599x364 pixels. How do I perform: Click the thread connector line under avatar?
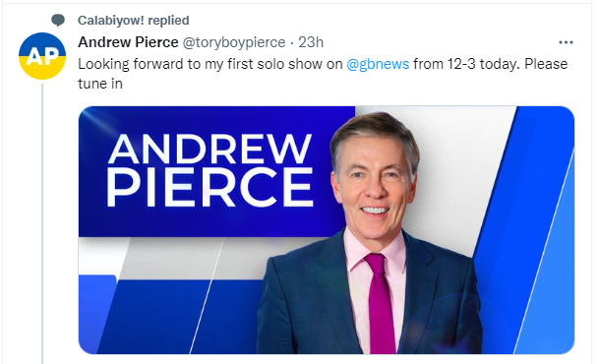click(42, 224)
